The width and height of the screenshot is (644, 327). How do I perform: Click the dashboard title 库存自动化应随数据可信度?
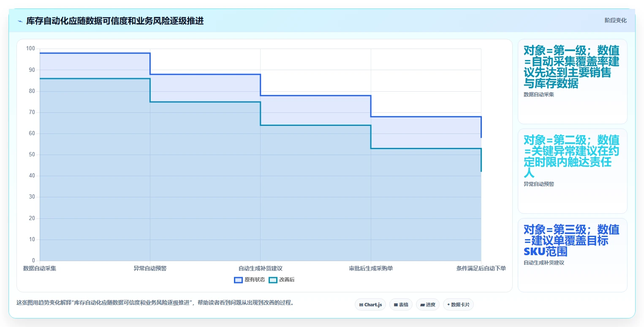pos(115,21)
